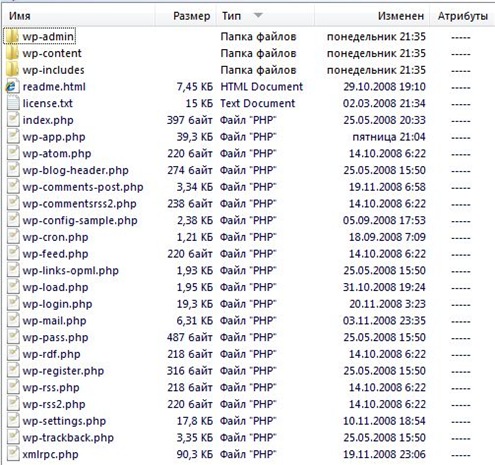Click the 90,3 КБ size of xmlrpc.php
495x465 pixels.
coord(195,454)
